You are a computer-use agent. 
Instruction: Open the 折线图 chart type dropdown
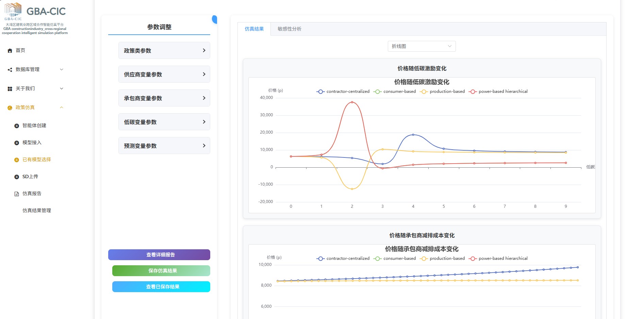pos(421,46)
